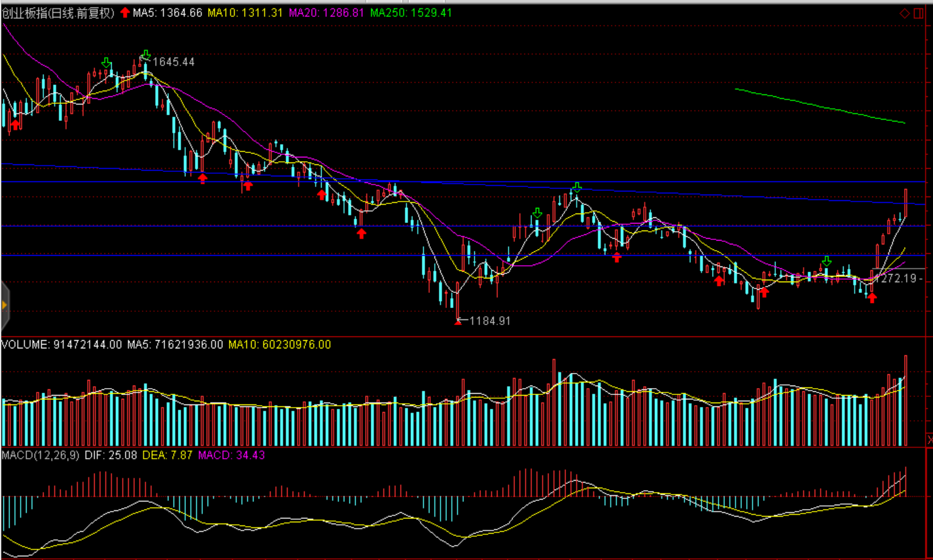This screenshot has width=933, height=560.
Task: Click the last red buy arrow near 1272.19
Action: click(872, 298)
